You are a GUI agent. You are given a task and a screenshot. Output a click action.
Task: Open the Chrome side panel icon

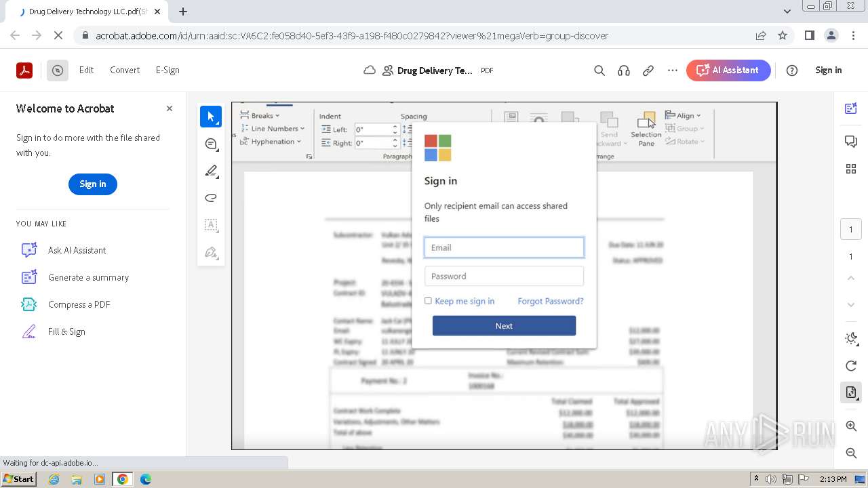click(x=810, y=36)
